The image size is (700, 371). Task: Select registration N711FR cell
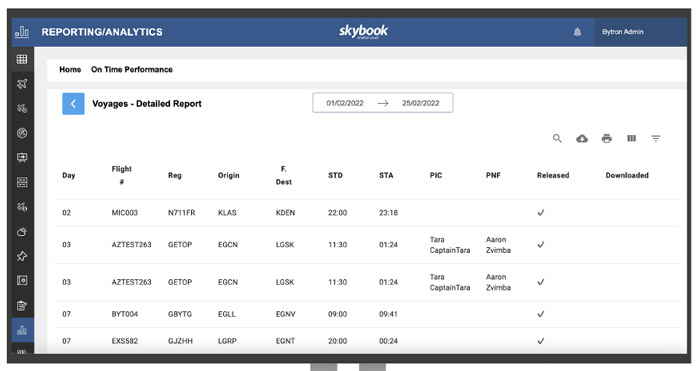click(181, 213)
